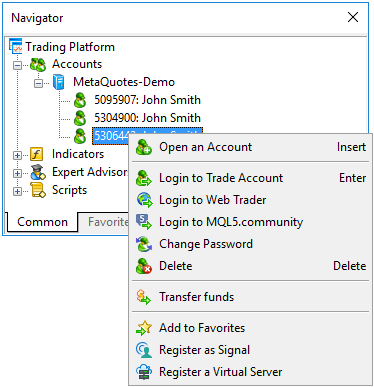Select Transfer funds menu entry
Image resolution: width=374 pixels, height=387 pixels.
(x=250, y=297)
